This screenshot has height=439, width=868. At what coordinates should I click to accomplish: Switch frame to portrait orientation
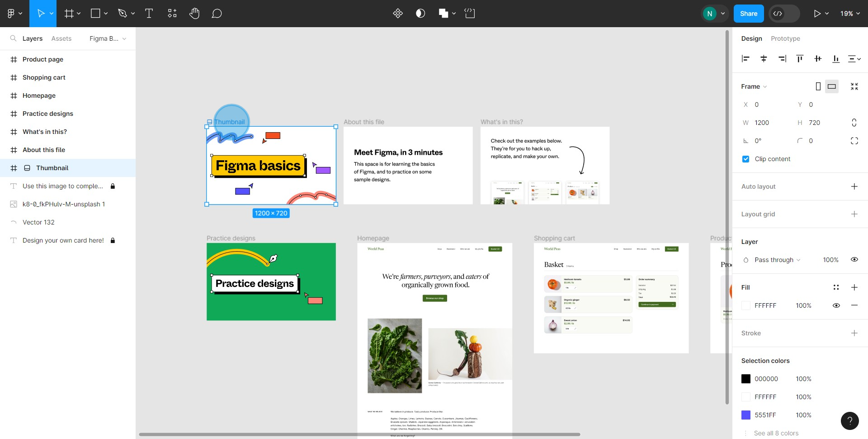tap(818, 86)
